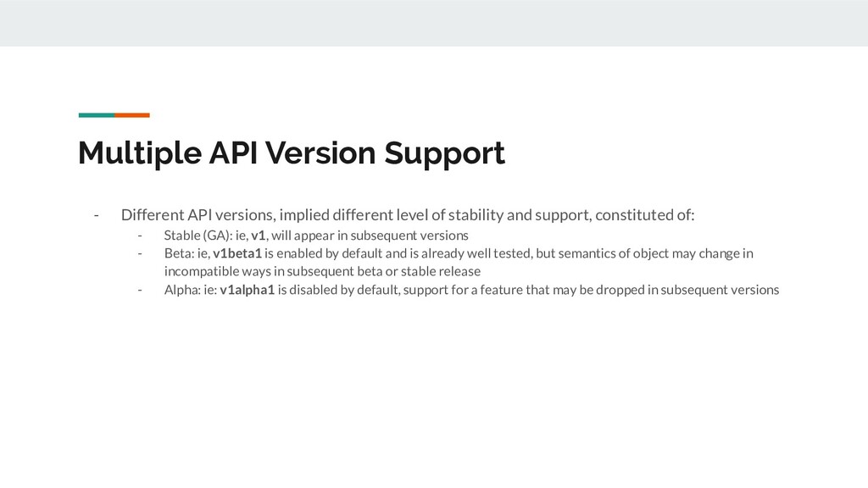The image size is (868, 488).
Task: Click the dash marker before Different API versions
Action: click(x=97, y=214)
